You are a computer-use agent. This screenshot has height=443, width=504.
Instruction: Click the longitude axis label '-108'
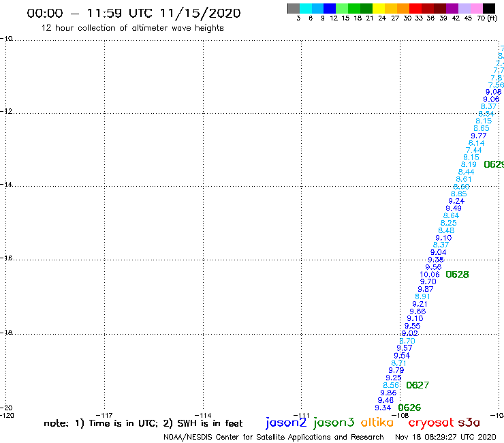(400, 415)
